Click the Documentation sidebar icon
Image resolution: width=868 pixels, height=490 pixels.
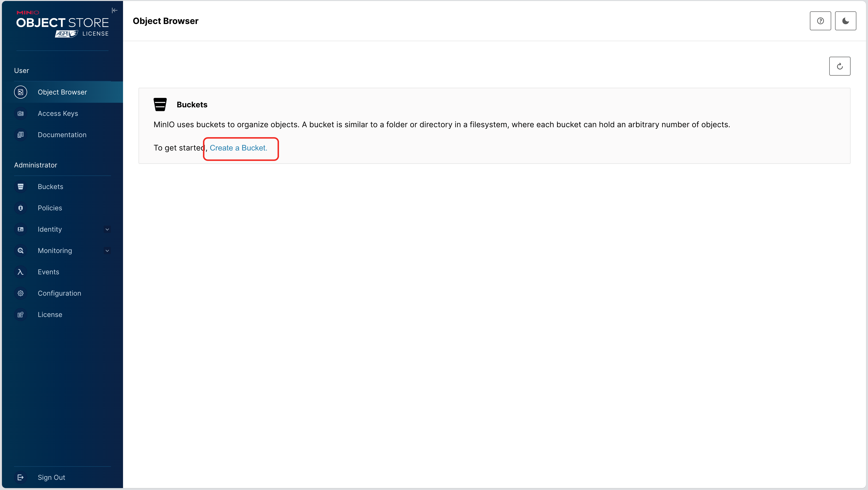click(x=21, y=134)
